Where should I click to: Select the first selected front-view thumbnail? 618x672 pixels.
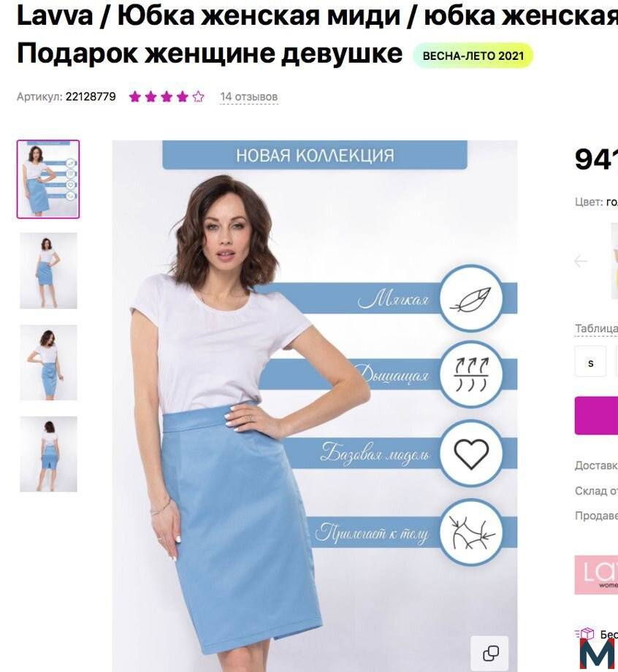pyautogui.click(x=48, y=179)
